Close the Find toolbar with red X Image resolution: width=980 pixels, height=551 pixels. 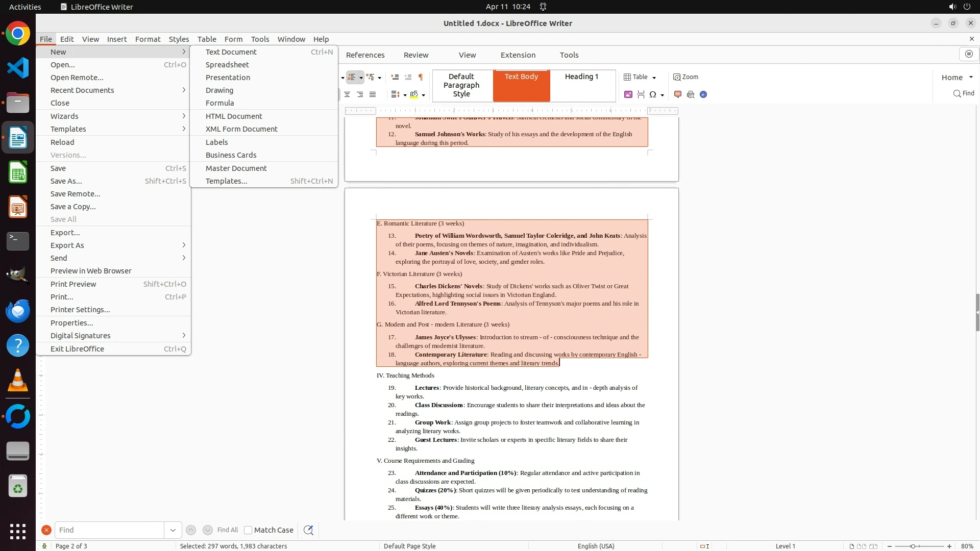click(46, 530)
